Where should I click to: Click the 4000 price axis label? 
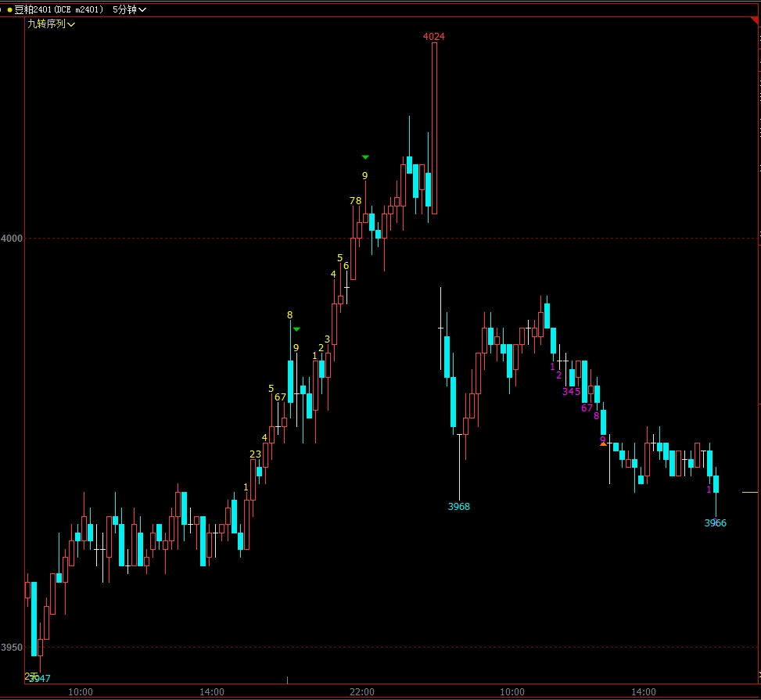(12, 239)
